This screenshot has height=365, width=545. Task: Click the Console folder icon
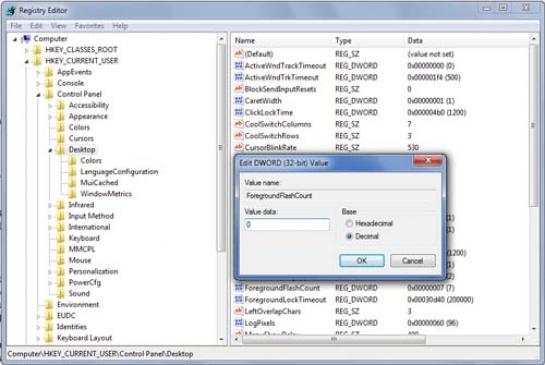click(49, 83)
